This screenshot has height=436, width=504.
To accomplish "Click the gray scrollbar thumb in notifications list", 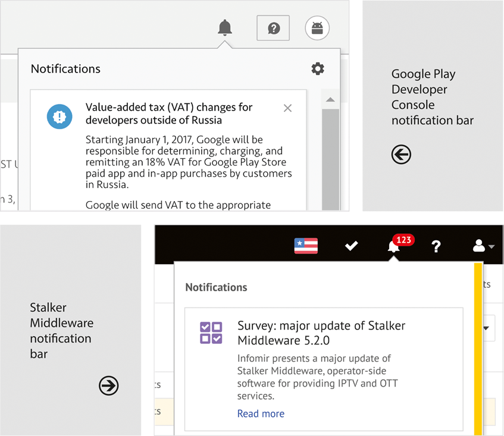I will pyautogui.click(x=330, y=159).
